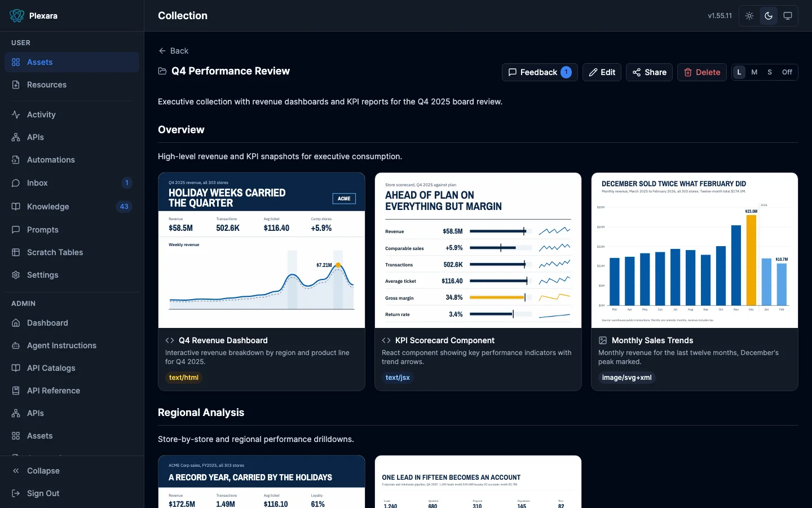Click the API Catalogs icon

tap(16, 368)
